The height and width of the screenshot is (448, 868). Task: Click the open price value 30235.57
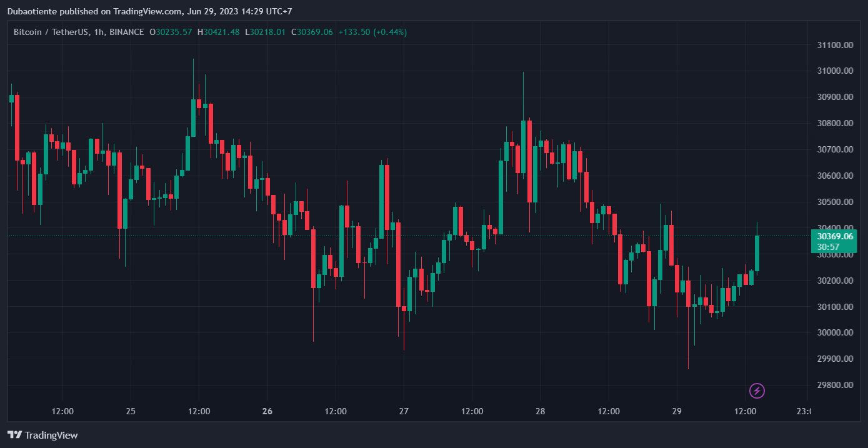174,32
